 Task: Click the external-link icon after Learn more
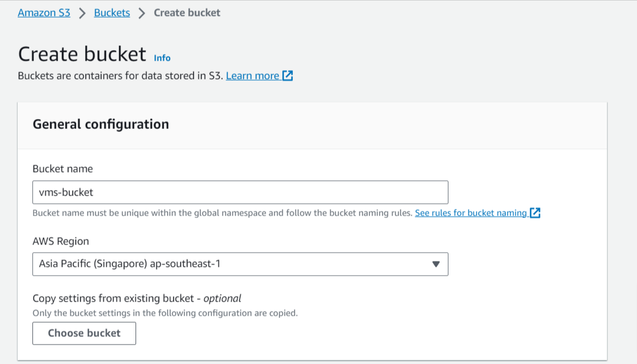pyautogui.click(x=288, y=75)
